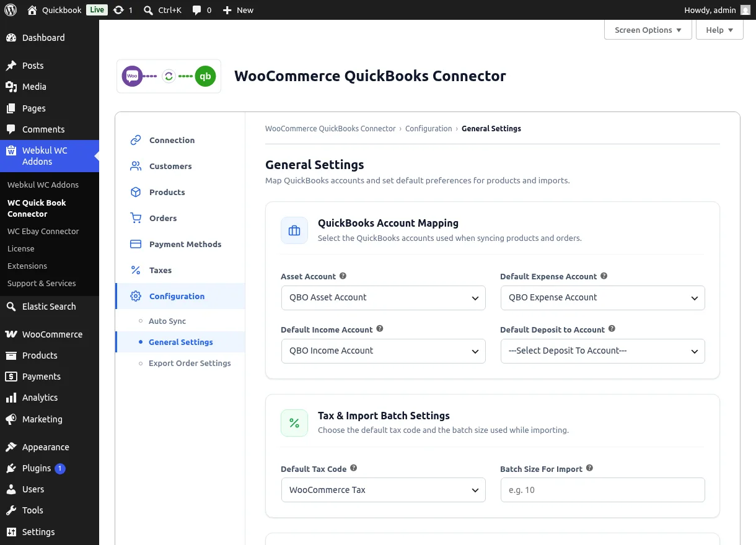756x545 pixels.
Task: Open Support & Services link
Action: (42, 283)
